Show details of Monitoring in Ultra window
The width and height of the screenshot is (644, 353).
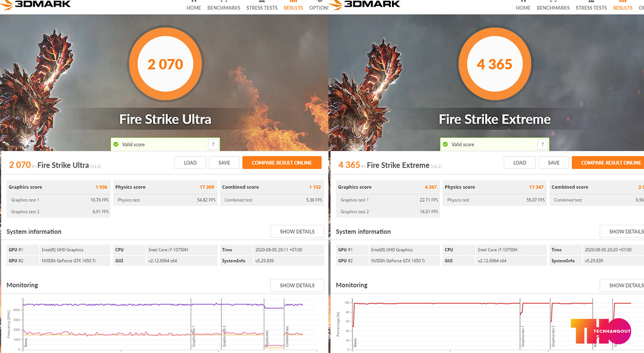click(x=297, y=285)
